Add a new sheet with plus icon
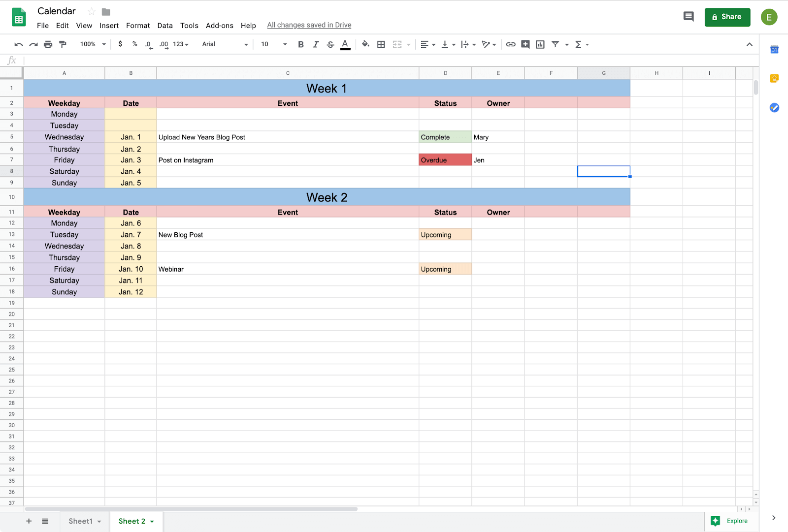 pos(29,521)
